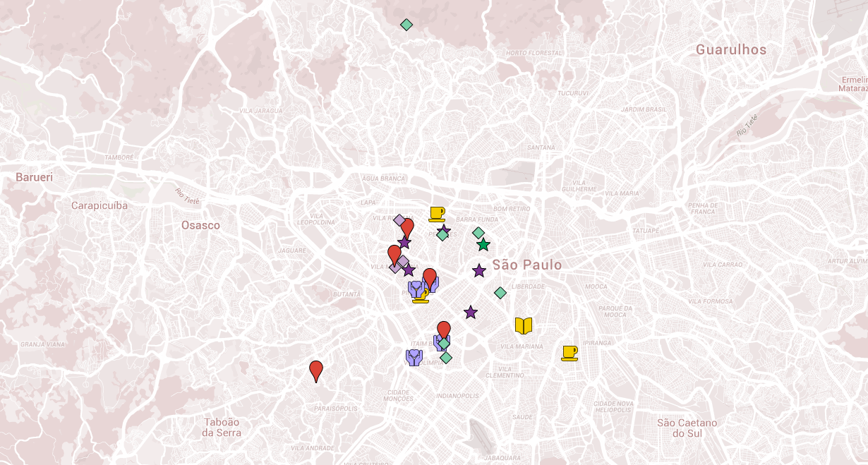Open yellow coffee cup marker at Pinheiros
868x465 pixels.
pyautogui.click(x=421, y=296)
